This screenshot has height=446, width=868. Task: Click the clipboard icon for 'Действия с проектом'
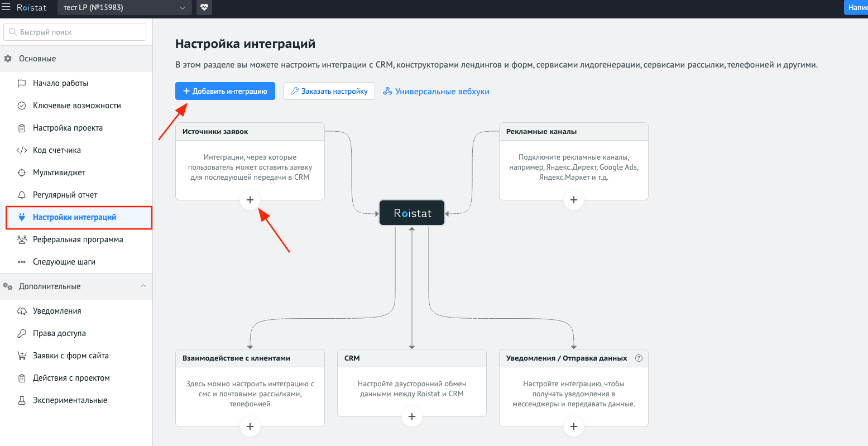click(22, 378)
